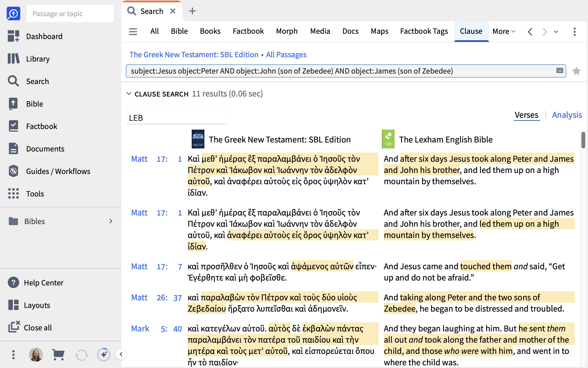588x368 pixels.
Task: Click the Logos app logo icon
Action: pyautogui.click(x=13, y=13)
